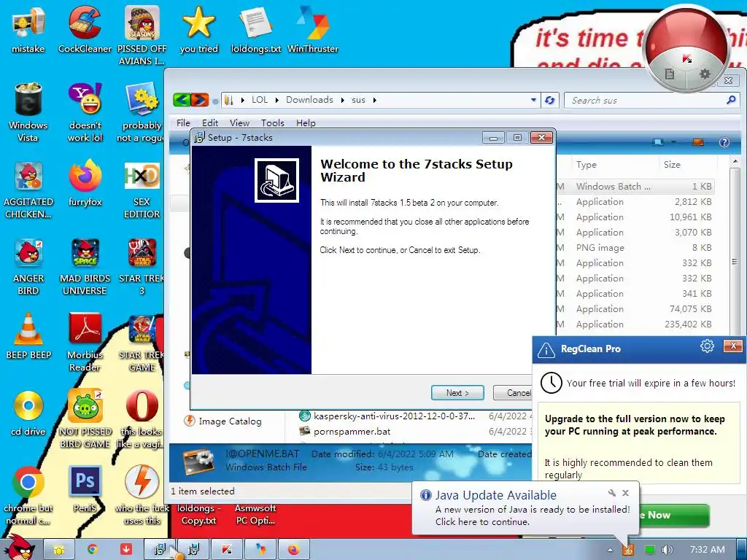Expand the address bar history dropdown
The width and height of the screenshot is (747, 560).
click(x=533, y=100)
